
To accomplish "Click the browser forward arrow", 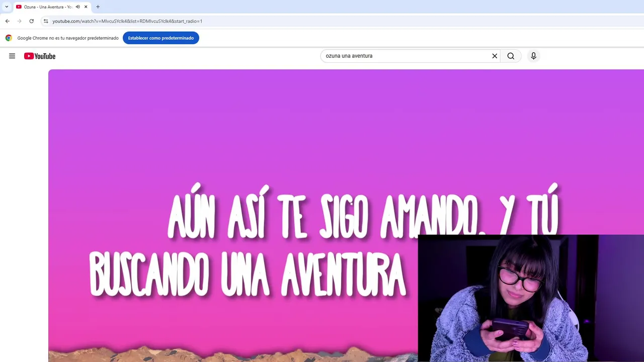I will coord(19,21).
